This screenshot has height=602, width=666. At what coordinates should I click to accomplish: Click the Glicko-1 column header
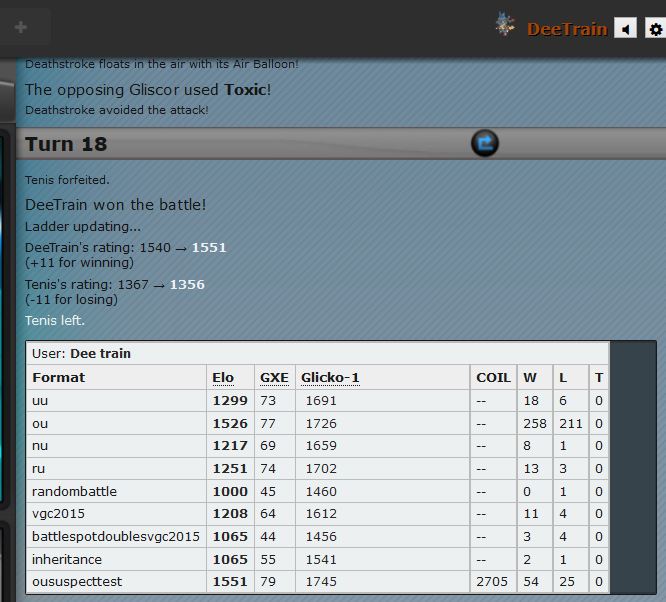(330, 377)
